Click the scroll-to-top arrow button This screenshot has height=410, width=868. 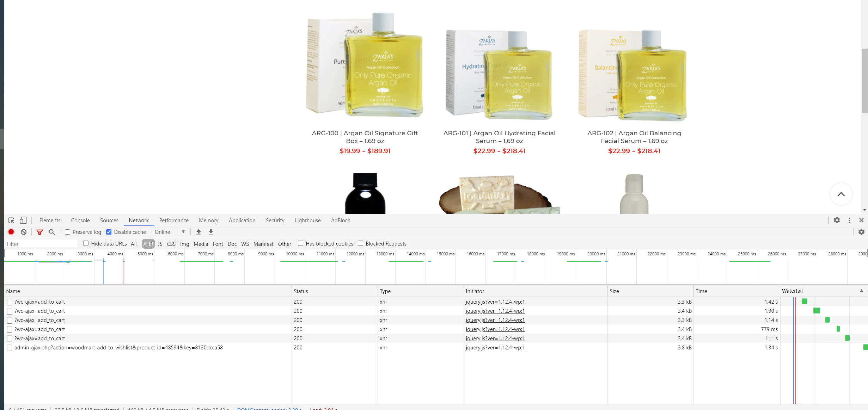click(x=841, y=194)
